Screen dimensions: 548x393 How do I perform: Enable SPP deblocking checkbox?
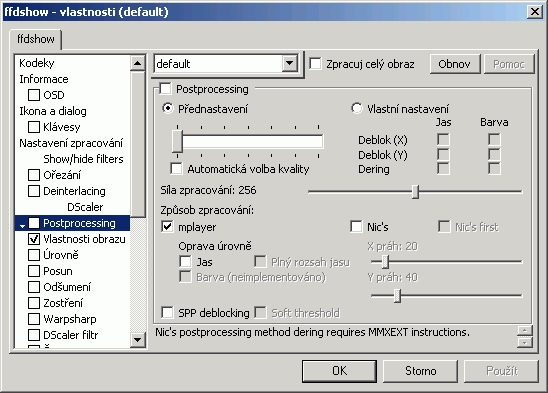tap(167, 312)
